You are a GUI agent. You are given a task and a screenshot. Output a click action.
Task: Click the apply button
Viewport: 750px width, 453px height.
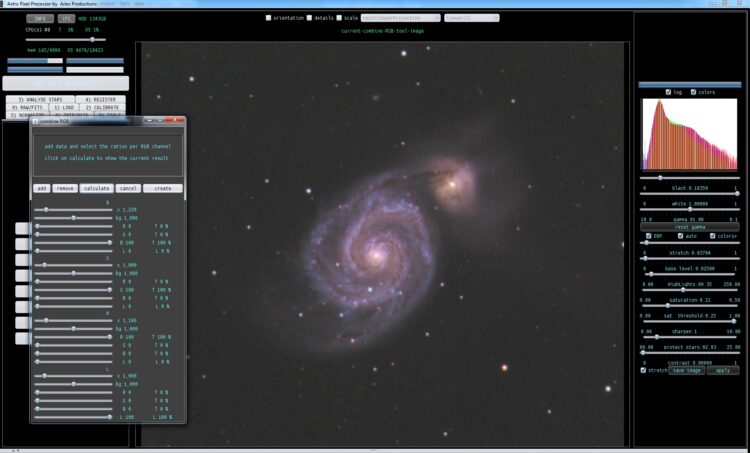point(723,371)
